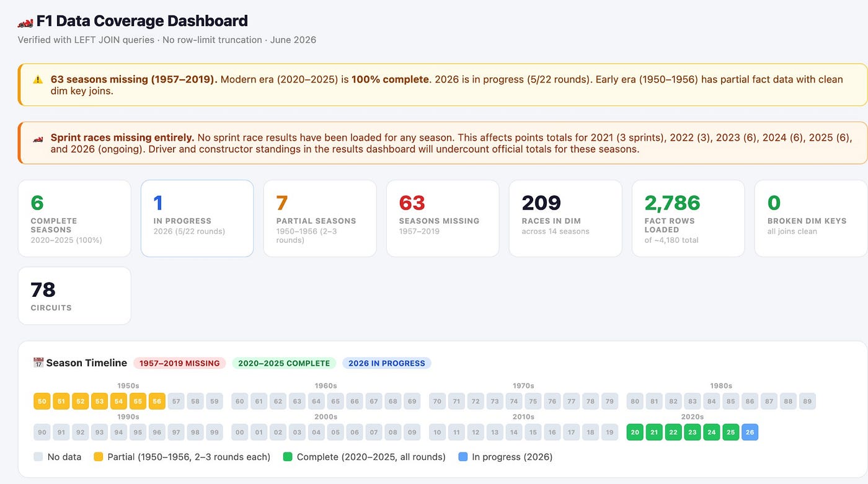Select season 54 in the timeline
Screen dimensions: 868x484
(119, 401)
